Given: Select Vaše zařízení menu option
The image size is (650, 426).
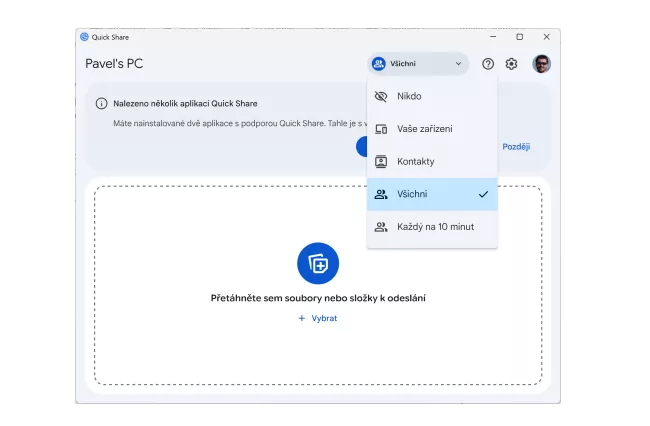Looking at the screenshot, I should point(432,129).
